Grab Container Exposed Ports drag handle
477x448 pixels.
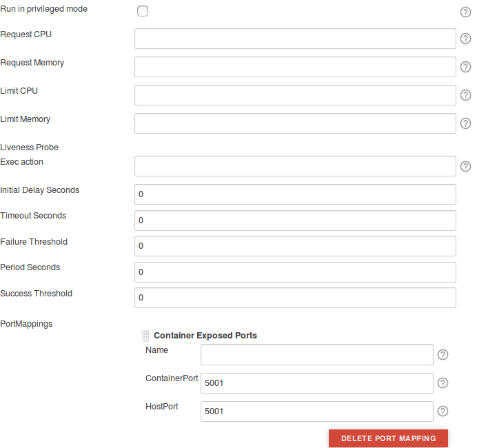click(145, 336)
